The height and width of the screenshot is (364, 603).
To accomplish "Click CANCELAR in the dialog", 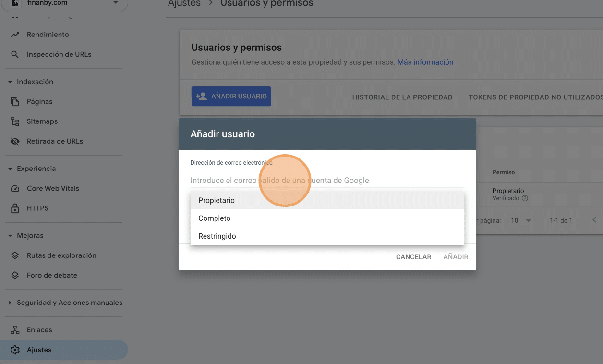I will point(413,257).
